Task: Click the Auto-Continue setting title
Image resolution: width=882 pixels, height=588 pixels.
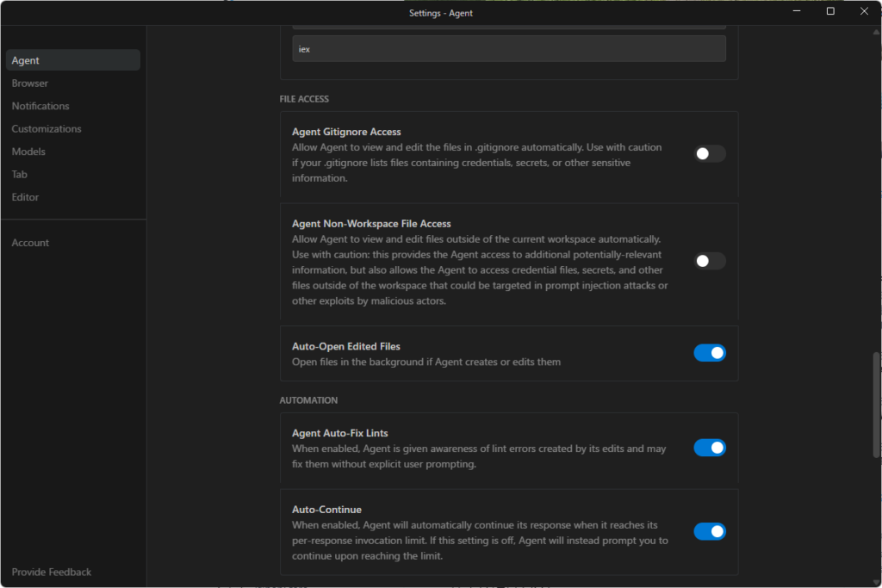Action: point(326,510)
